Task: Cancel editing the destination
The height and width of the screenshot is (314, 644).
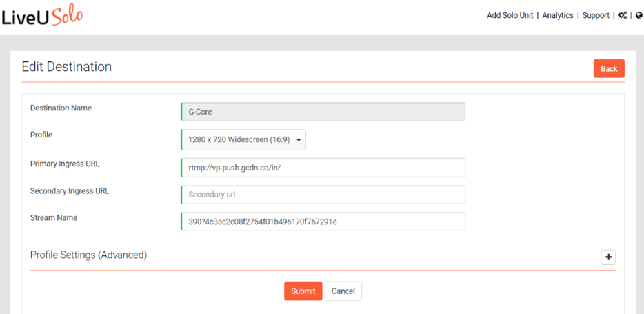Action: [343, 291]
